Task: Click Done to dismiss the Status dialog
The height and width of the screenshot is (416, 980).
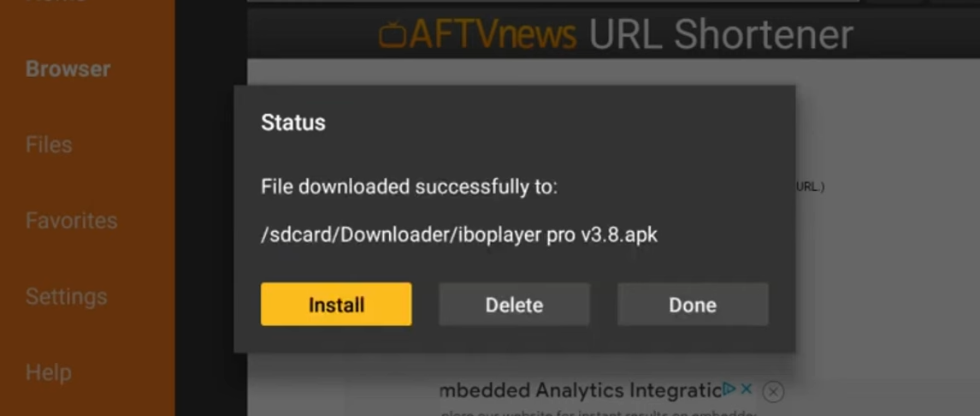Action: click(x=693, y=304)
